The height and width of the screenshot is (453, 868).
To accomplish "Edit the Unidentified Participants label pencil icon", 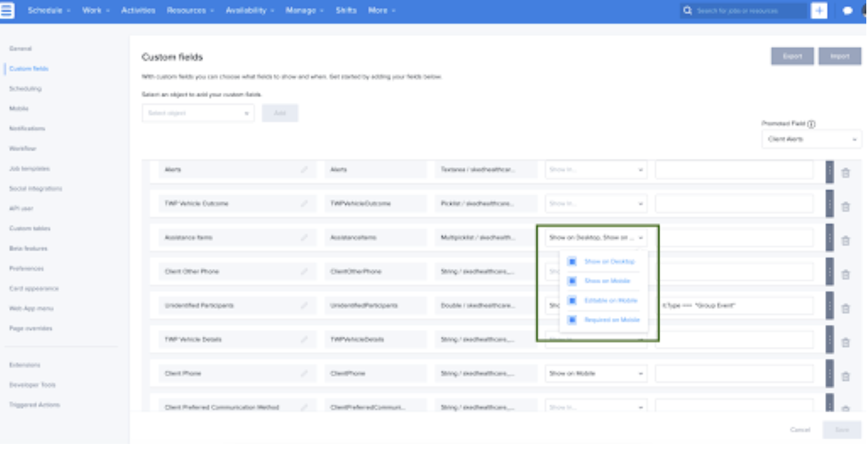I will tap(304, 305).
